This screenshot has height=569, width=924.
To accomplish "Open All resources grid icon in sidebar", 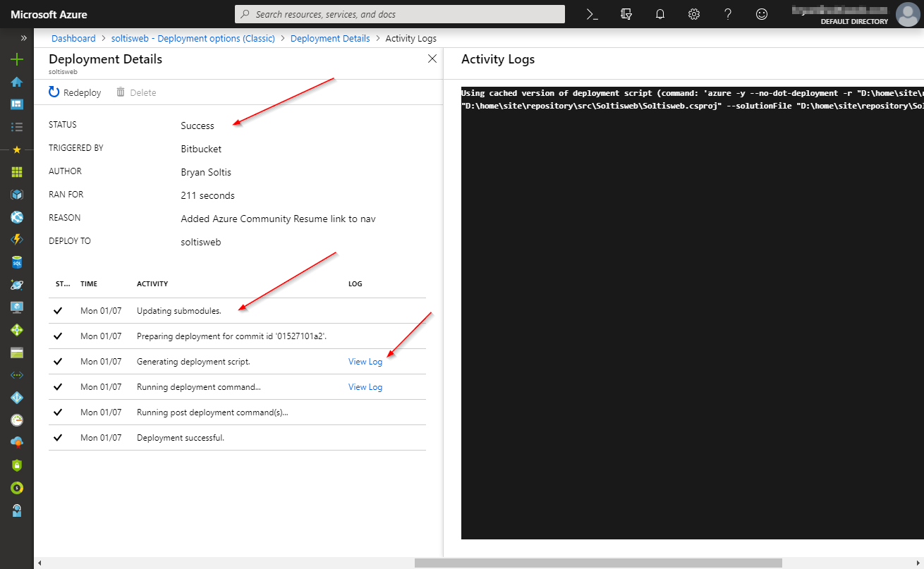I will pos(16,171).
